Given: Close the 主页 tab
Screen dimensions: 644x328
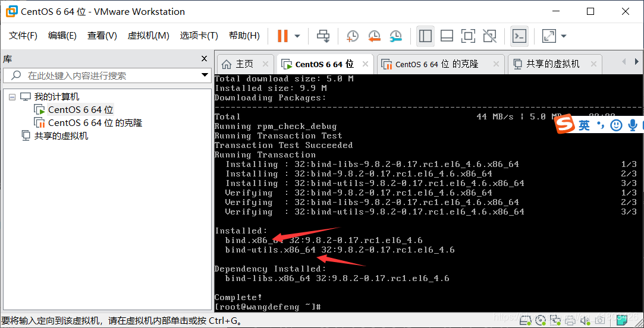Looking at the screenshot, I should tap(265, 64).
